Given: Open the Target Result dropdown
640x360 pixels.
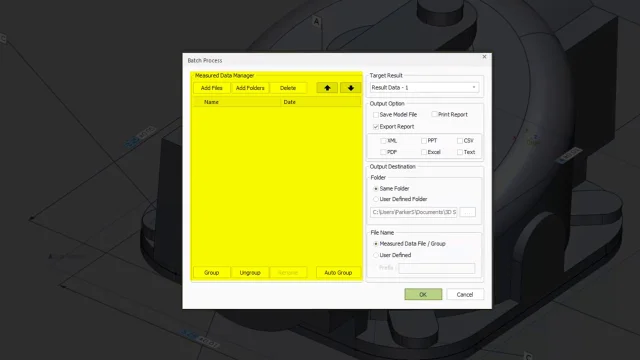Looking at the screenshot, I should coord(424,87).
